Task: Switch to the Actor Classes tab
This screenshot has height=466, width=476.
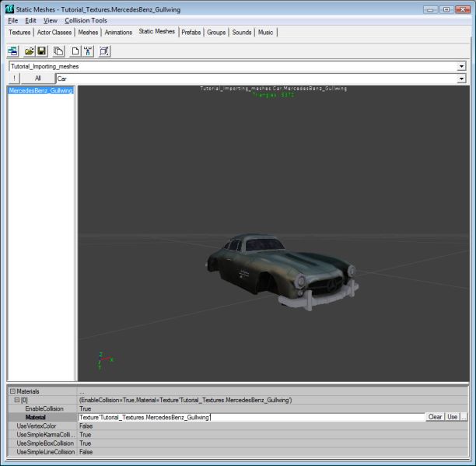Action: tap(54, 32)
